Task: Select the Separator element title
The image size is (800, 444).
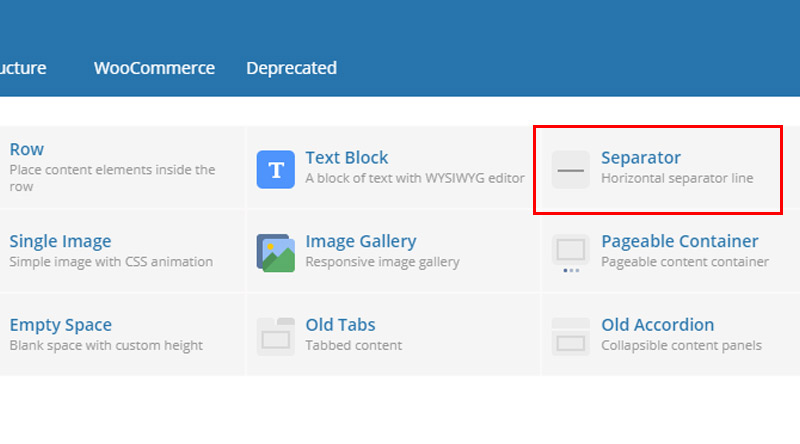Action: (x=640, y=158)
